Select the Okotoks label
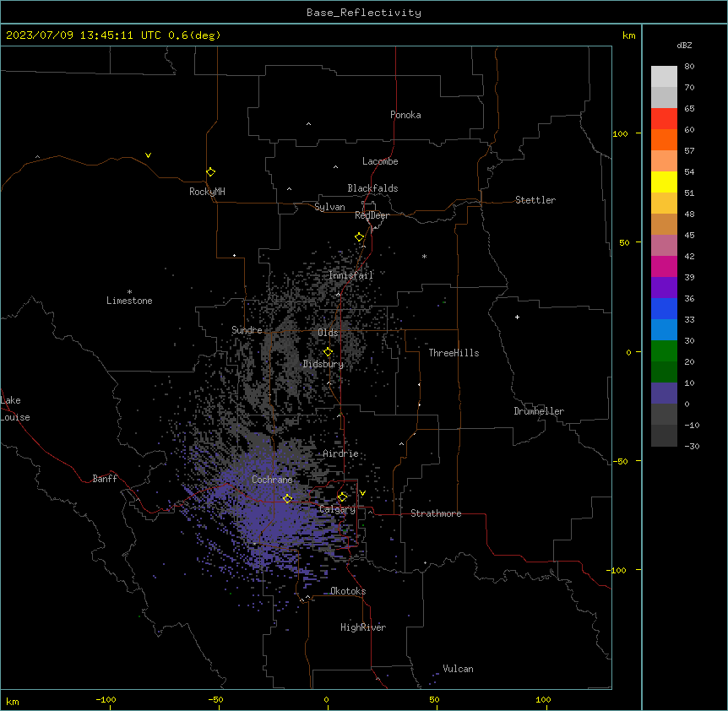 click(348, 591)
